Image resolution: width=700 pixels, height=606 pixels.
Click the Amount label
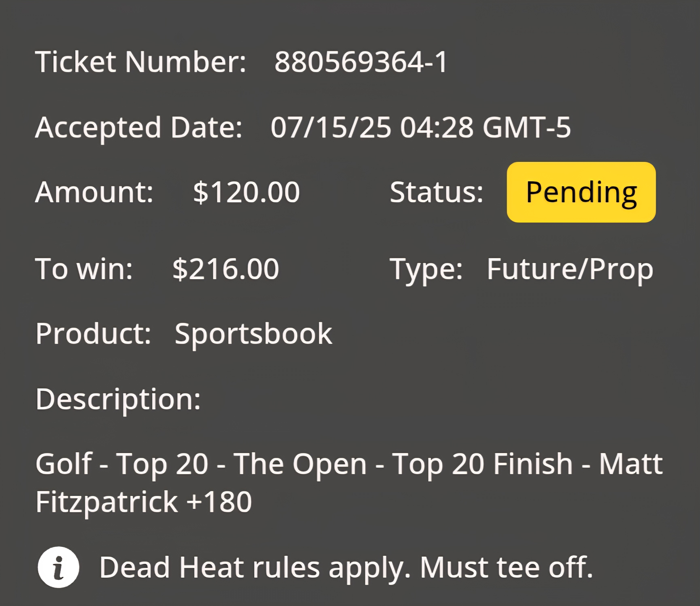(94, 192)
